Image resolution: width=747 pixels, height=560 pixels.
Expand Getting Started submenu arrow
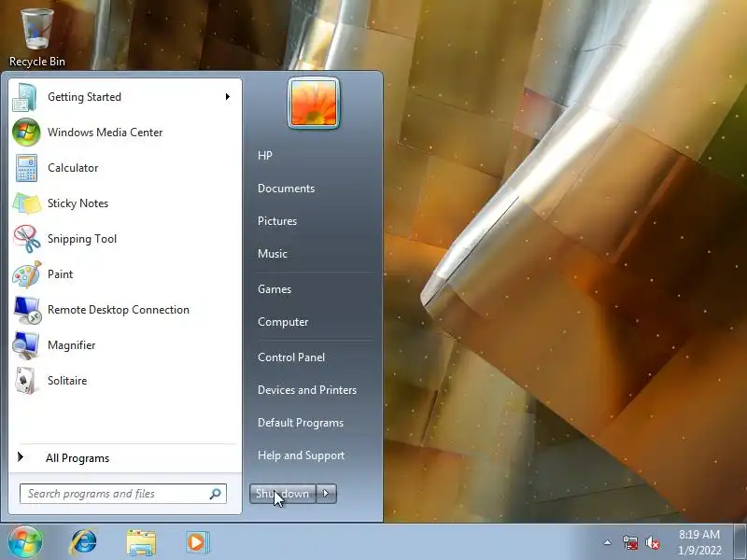228,97
